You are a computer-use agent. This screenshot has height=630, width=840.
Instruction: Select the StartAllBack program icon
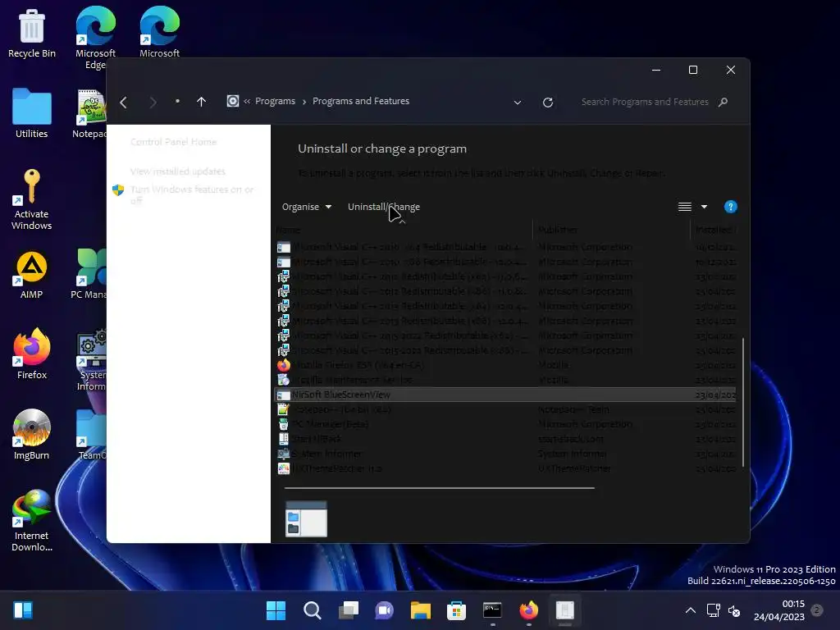pos(283,439)
